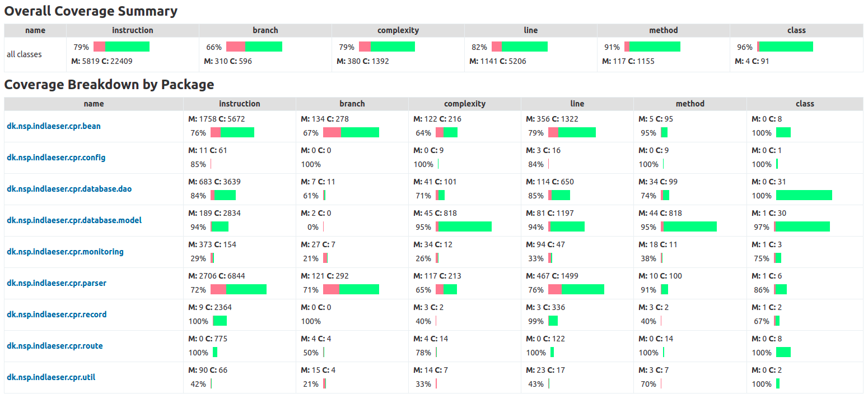
Task: Open the dk.nsp.indlaeser.cpr.parser package link
Action: pos(57,283)
